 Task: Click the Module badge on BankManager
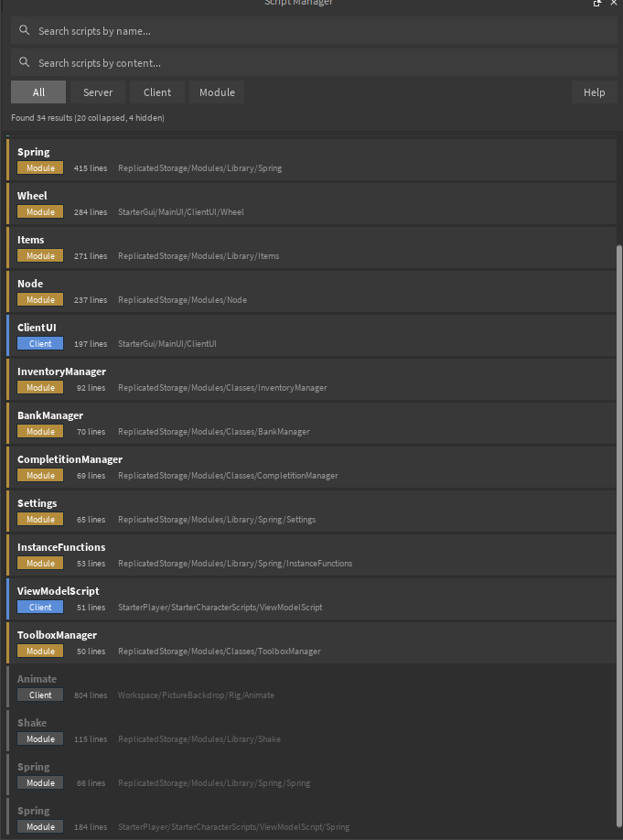coord(39,431)
